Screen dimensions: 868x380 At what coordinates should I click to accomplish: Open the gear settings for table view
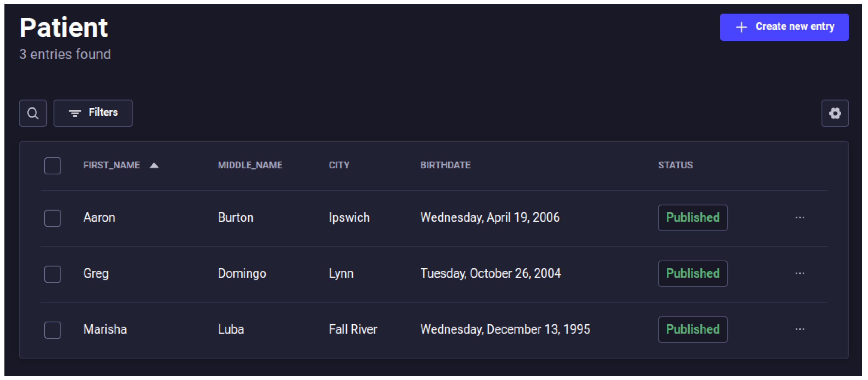(x=835, y=113)
